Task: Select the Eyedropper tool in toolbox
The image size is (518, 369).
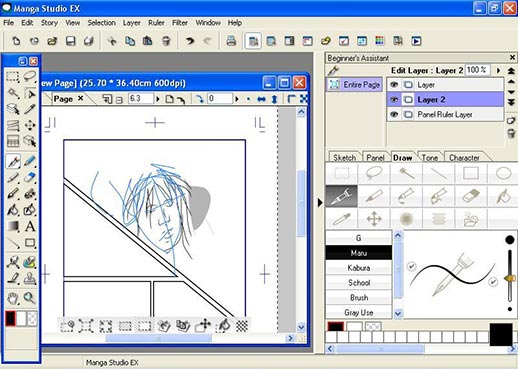Action: point(30,109)
